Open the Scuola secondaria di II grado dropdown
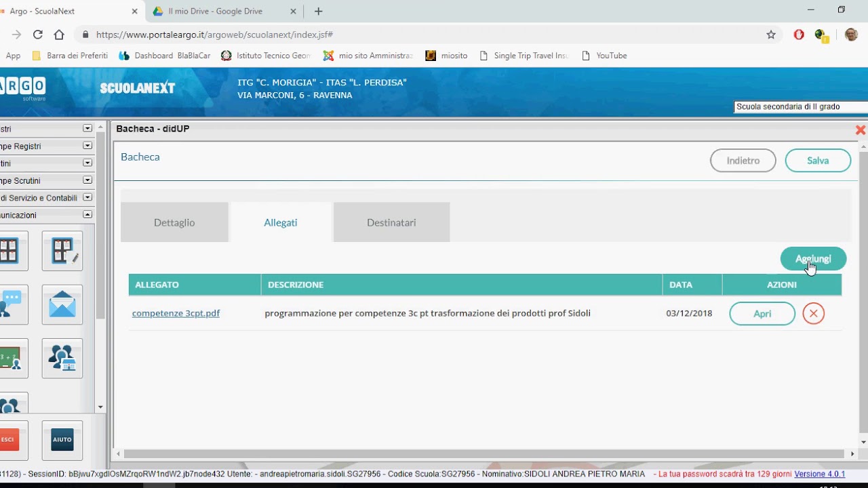Screen dimensions: 868x488 pos(801,106)
